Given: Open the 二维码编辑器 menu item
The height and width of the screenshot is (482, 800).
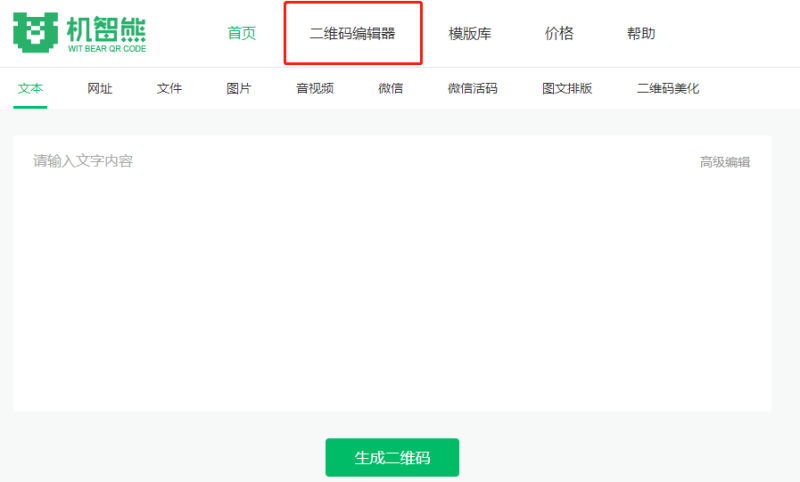Looking at the screenshot, I should tap(353, 34).
